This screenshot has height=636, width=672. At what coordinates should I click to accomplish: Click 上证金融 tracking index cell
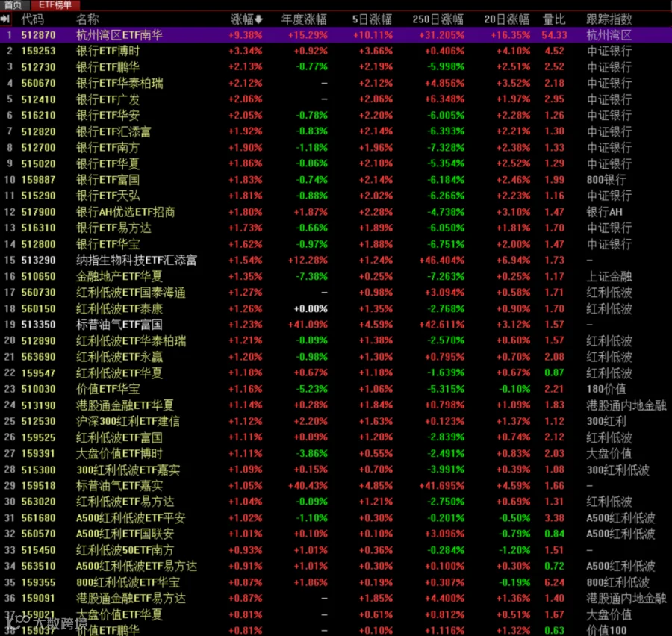point(609,276)
